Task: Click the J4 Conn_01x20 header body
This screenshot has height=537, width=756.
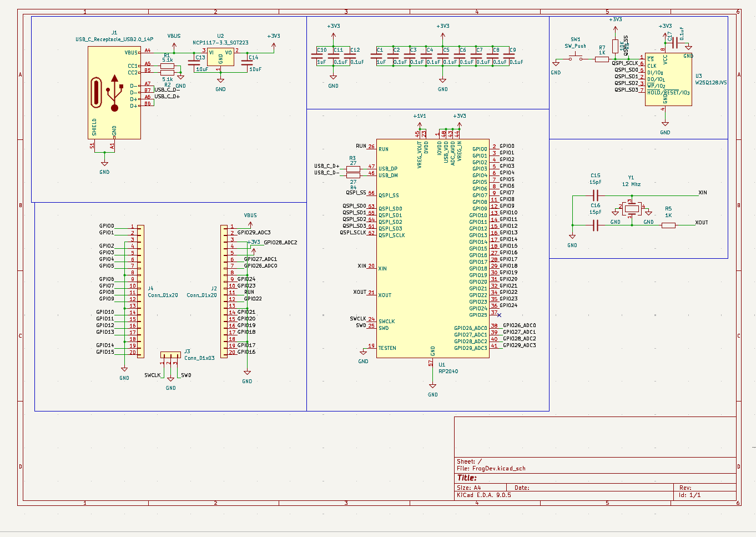Action: (140, 290)
